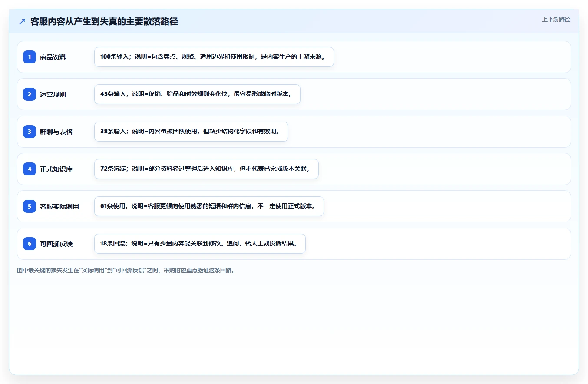Viewport: 588px width, 384px height.
Task: Select the step 4 number badge
Action: pyautogui.click(x=30, y=169)
